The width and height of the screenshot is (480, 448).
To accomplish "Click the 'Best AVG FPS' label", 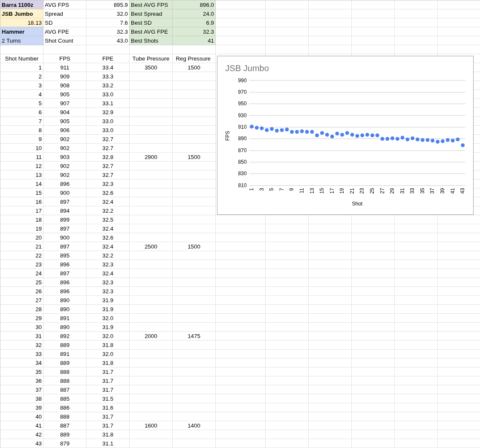I will point(151,5).
